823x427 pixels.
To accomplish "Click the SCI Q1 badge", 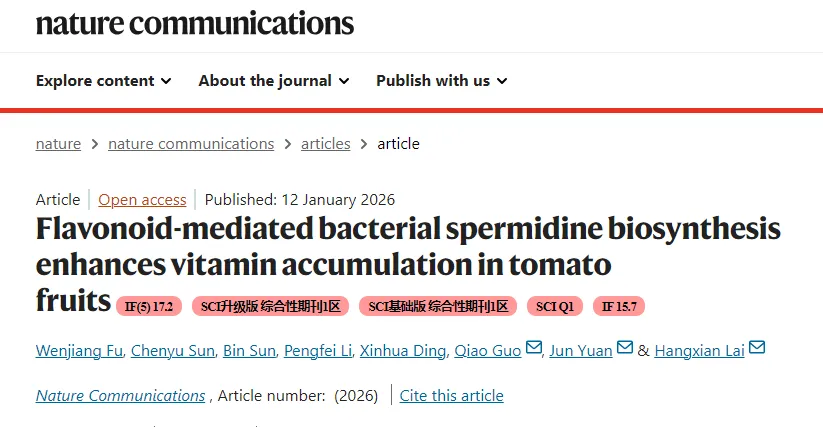I will click(x=555, y=306).
